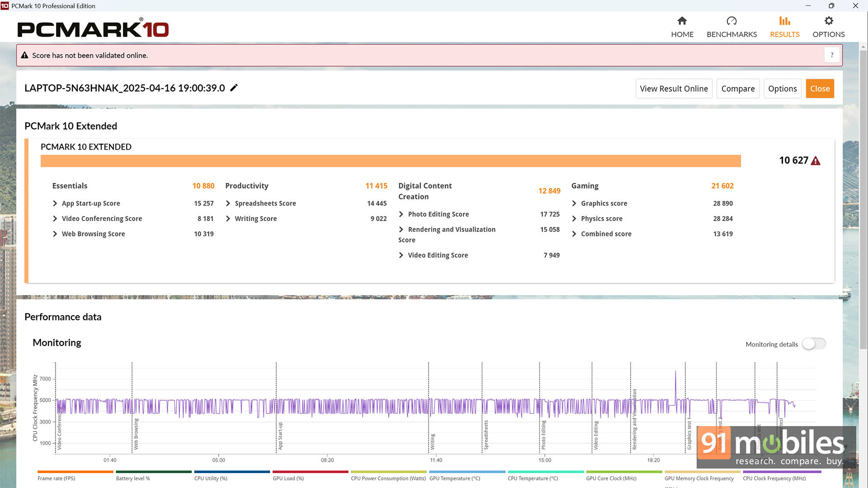Expand App Start-up Score
Screen dimensions: 868x488
55,203
